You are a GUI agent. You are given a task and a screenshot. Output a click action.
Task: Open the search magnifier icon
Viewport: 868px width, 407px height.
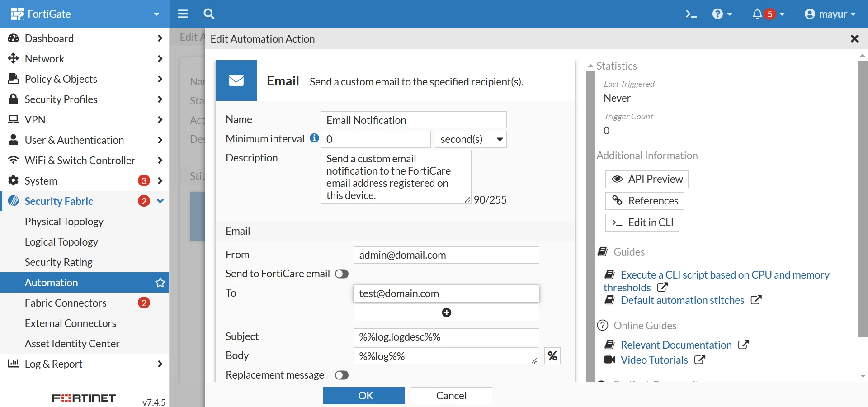pyautogui.click(x=209, y=14)
